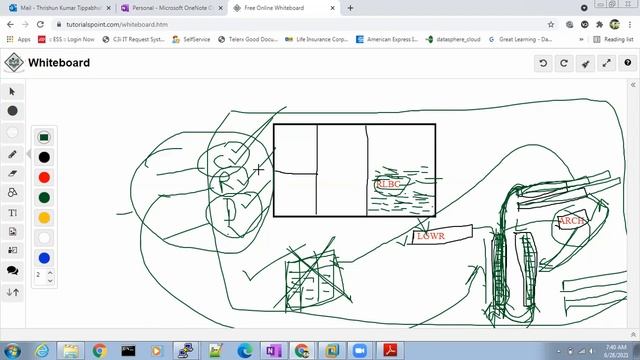The width and height of the screenshot is (640, 360).
Task: Expand the bookmarks overflow chevron
Action: coord(581,40)
